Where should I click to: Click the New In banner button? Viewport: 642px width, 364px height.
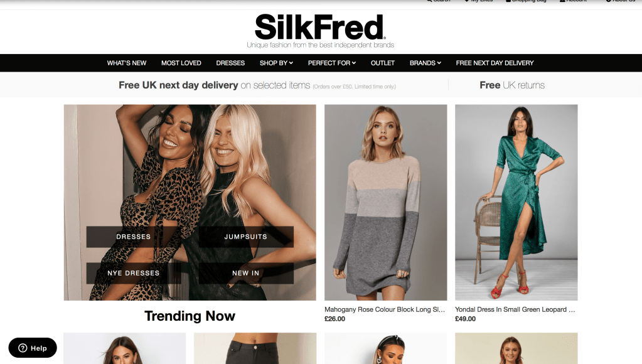click(245, 273)
